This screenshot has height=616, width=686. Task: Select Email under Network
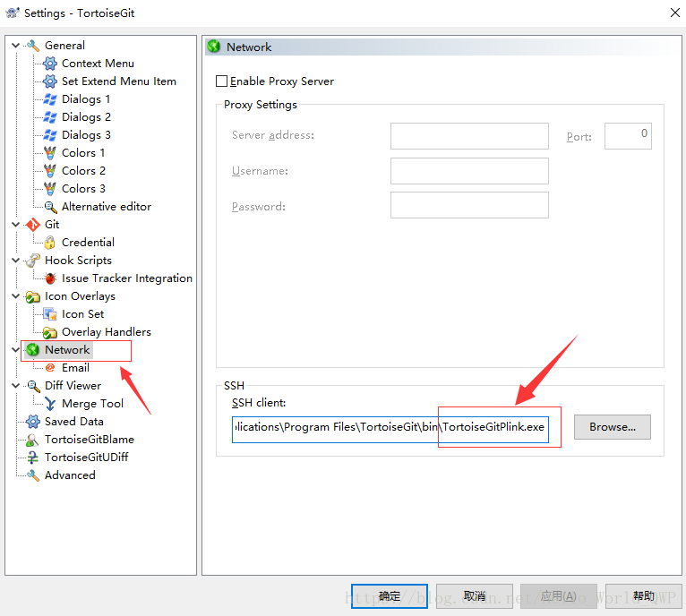(x=76, y=368)
